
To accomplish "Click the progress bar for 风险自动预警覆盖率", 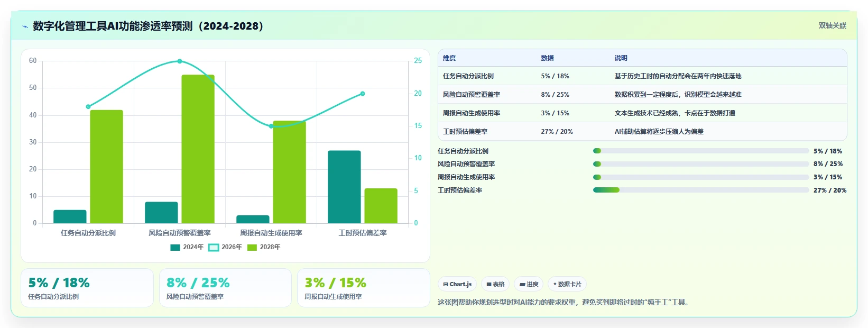I will 701,164.
